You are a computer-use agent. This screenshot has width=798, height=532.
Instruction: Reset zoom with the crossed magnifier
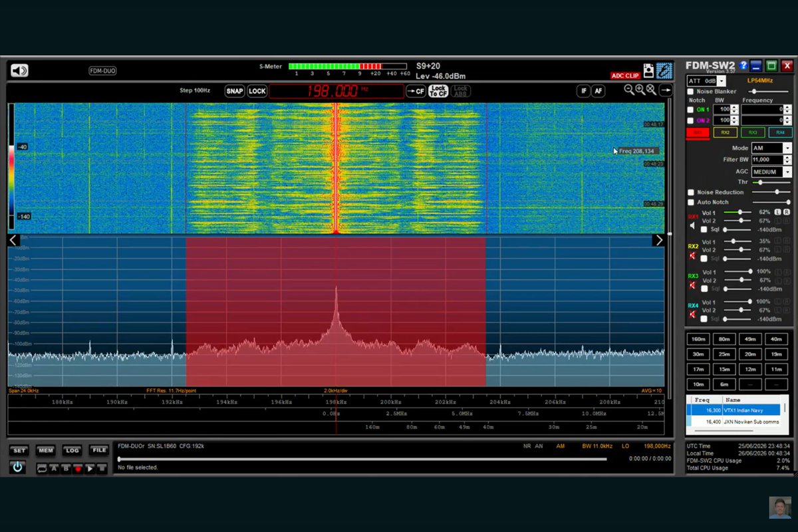[x=651, y=90]
